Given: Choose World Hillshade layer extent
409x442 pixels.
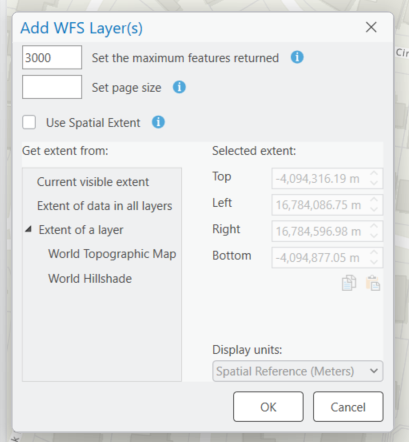Looking at the screenshot, I should tap(90, 279).
